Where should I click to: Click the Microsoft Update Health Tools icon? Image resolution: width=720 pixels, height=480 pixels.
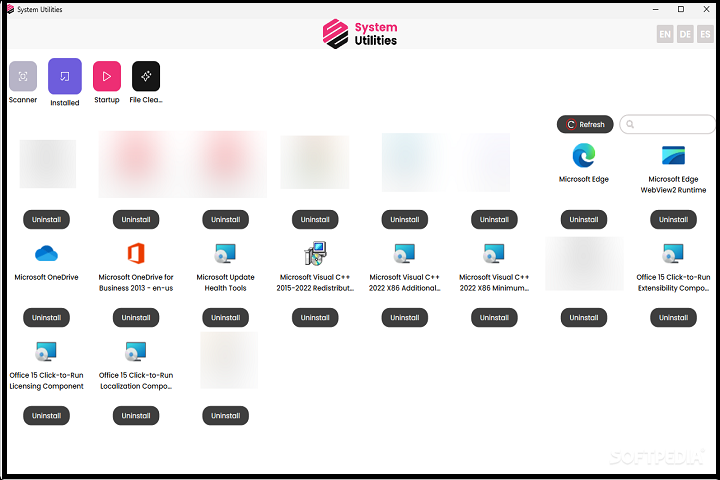(226, 253)
